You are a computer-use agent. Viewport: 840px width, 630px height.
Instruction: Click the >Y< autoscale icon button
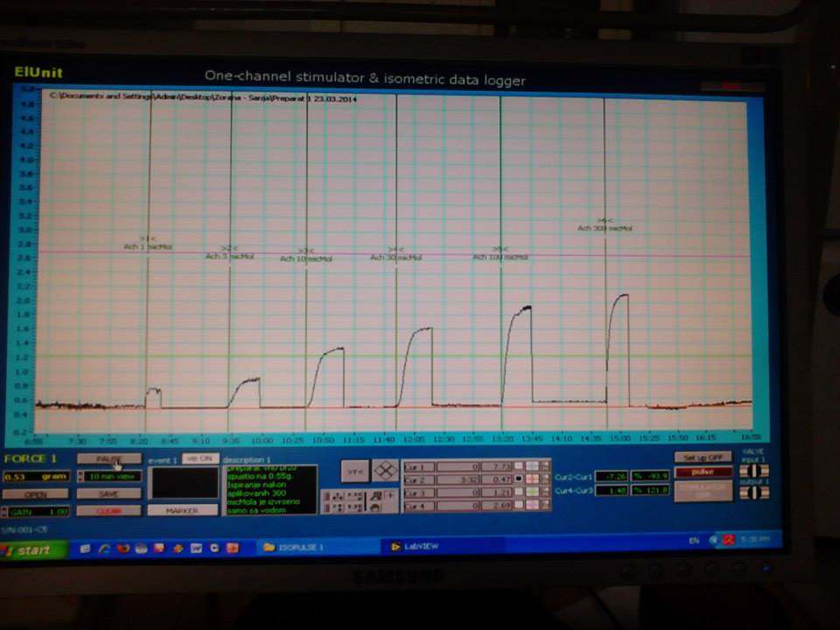pos(355,472)
